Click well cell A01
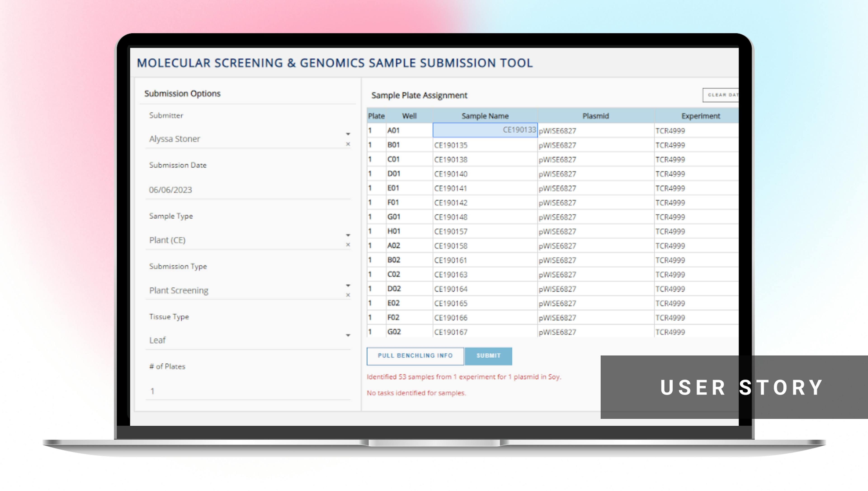 tap(409, 131)
